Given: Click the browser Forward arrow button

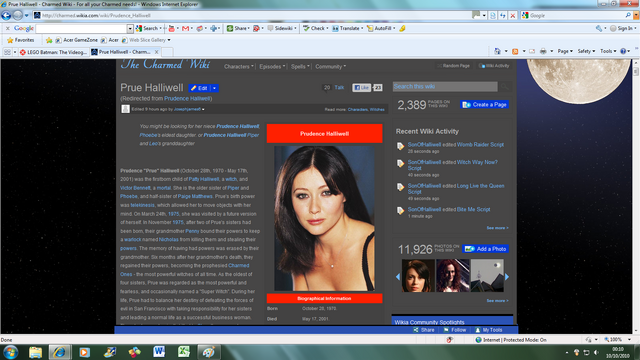Looking at the screenshot, I should tap(18, 16).
